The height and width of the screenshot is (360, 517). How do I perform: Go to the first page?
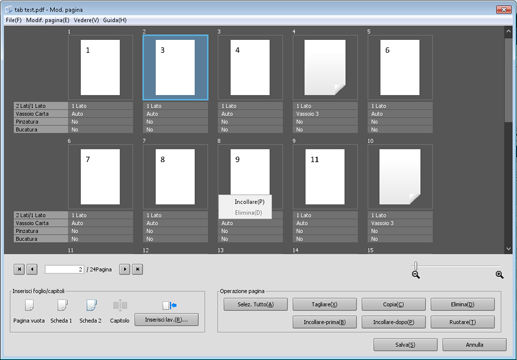click(x=19, y=269)
